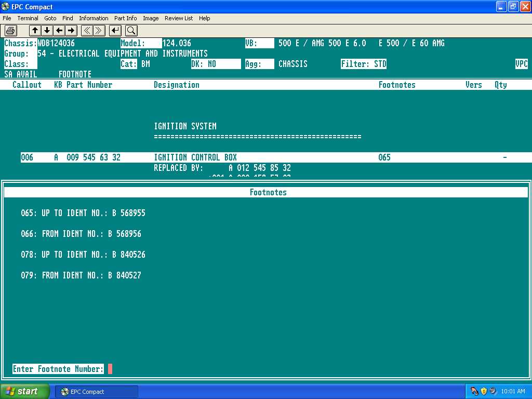Open search with the magnifying glass icon
The image size is (532, 399).
click(131, 31)
